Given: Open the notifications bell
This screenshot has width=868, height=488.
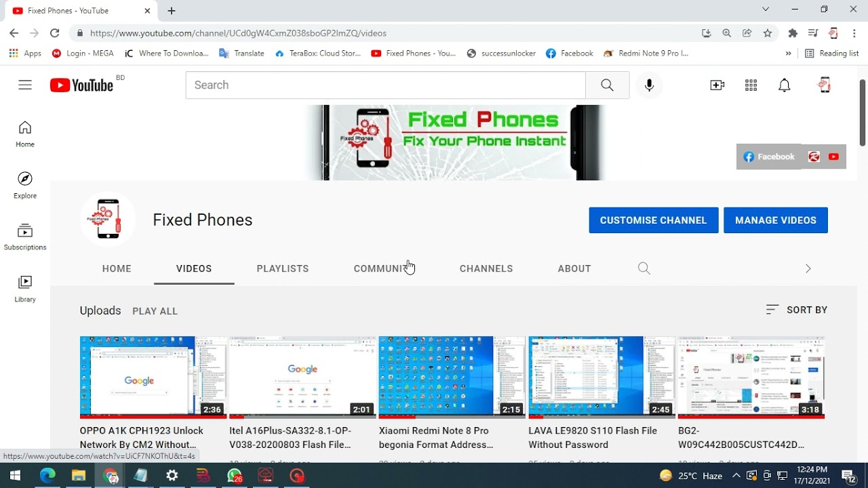Looking at the screenshot, I should coord(785,85).
